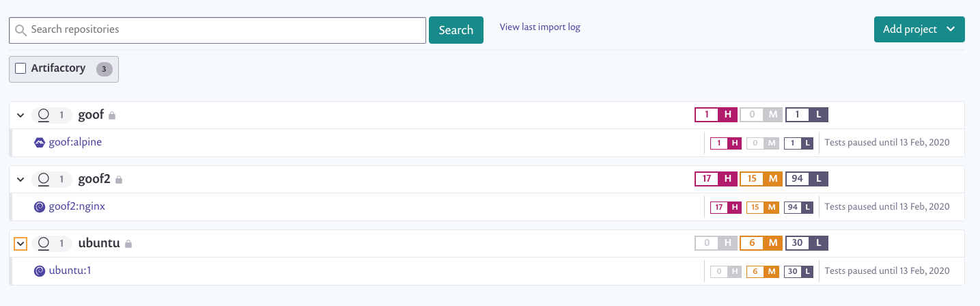Click ubuntu:1 row medium badge 6 M

(763, 271)
